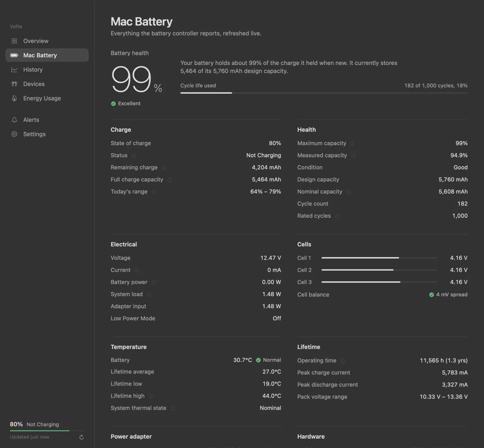This screenshot has width=484, height=448.
Task: Show info for the Status row
Action: pyautogui.click(x=134, y=156)
